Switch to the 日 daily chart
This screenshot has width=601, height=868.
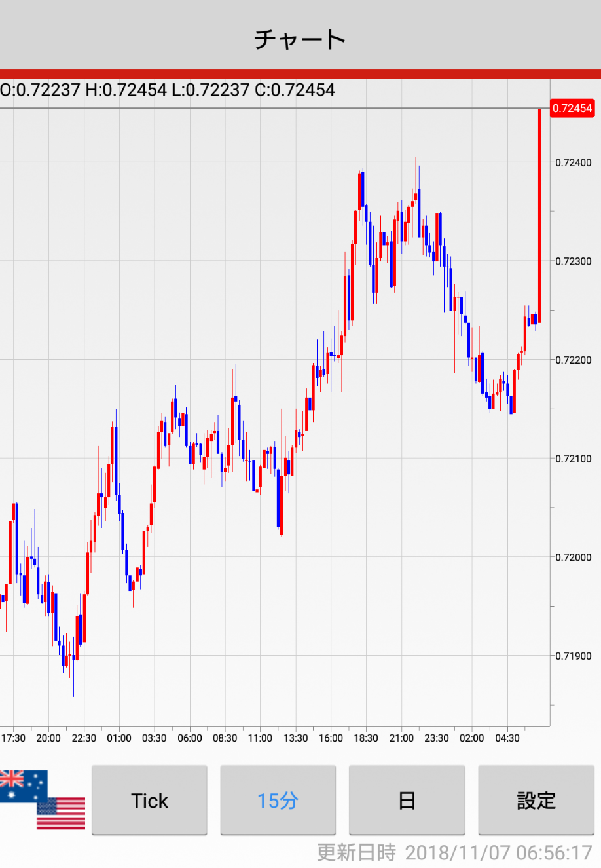407,801
